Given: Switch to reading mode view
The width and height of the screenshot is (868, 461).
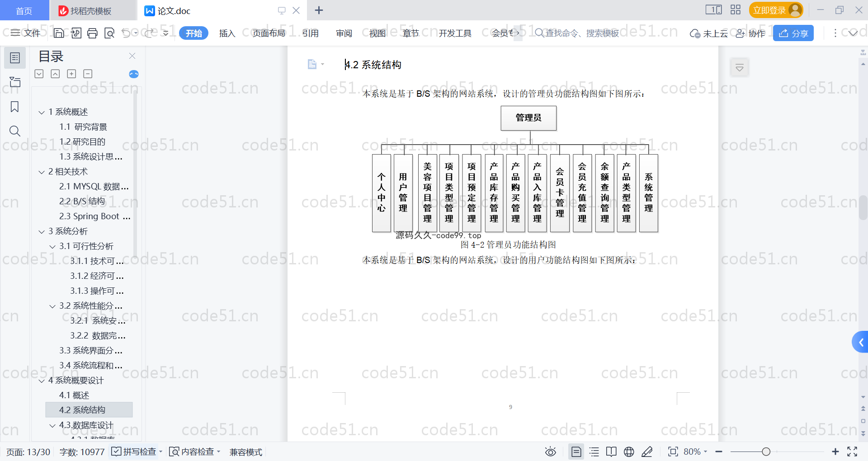Looking at the screenshot, I should tap(611, 452).
